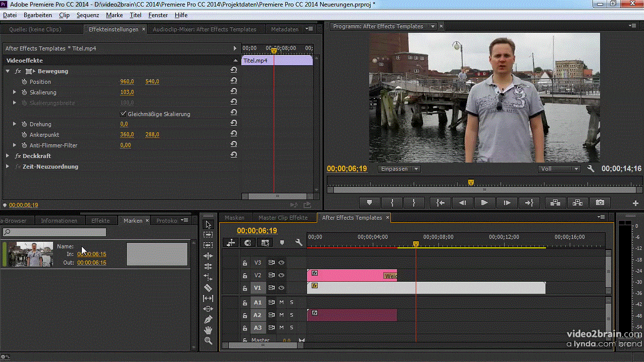Toggle Snap magnet in timeline

(247, 243)
